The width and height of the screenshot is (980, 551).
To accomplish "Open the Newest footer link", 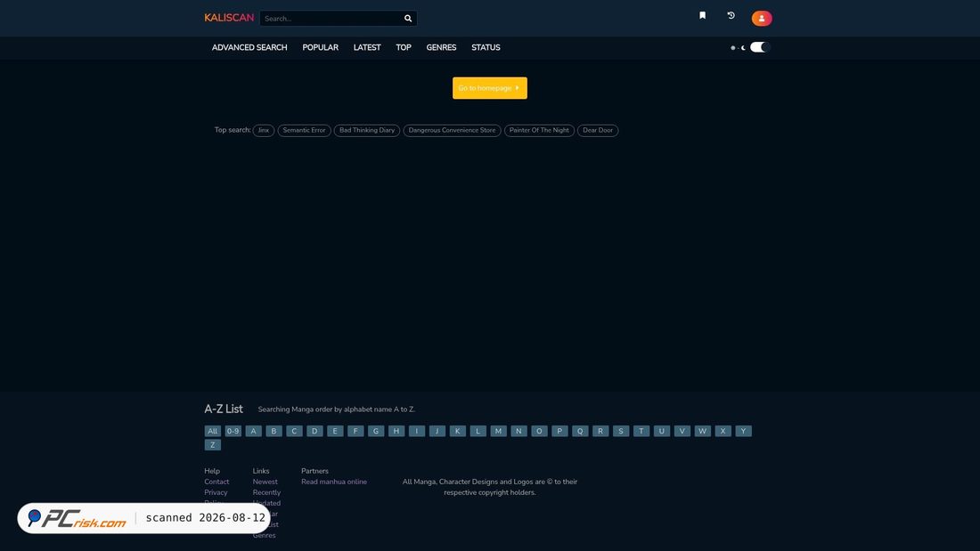I will pos(265,482).
